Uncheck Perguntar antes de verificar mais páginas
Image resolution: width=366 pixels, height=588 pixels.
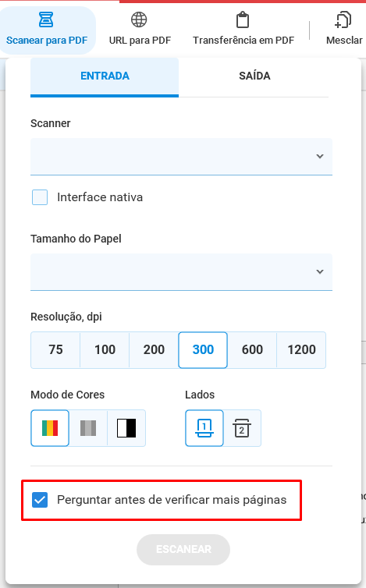tap(40, 500)
